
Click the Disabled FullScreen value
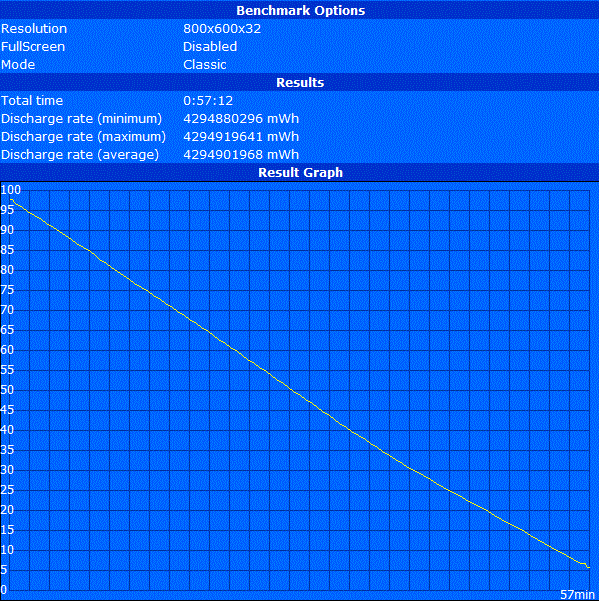click(x=210, y=47)
